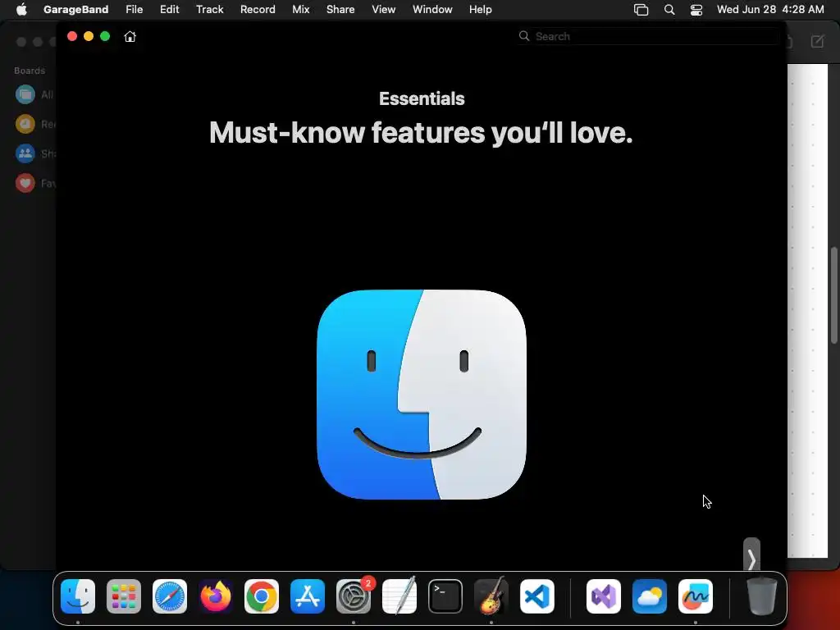
Task: Open the File menu
Action: [134, 9]
